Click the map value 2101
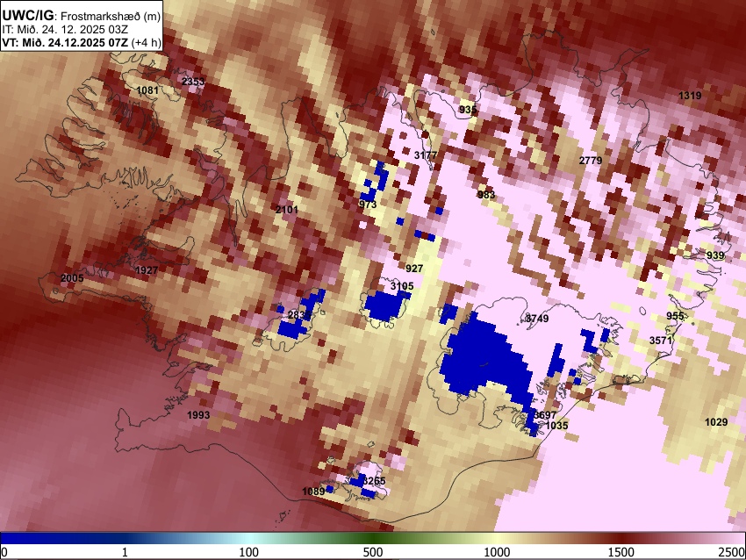This screenshot has height=560, width=746. 287,210
